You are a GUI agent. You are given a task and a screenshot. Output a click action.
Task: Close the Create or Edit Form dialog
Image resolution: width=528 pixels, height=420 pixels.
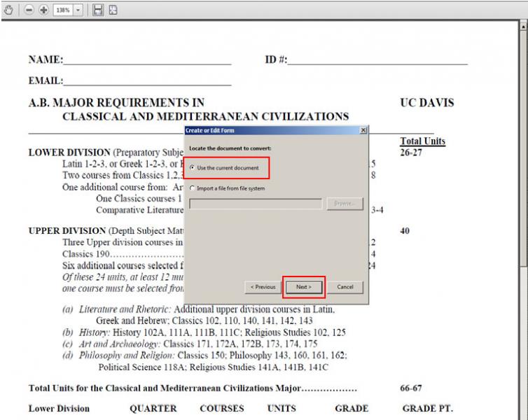click(362, 130)
